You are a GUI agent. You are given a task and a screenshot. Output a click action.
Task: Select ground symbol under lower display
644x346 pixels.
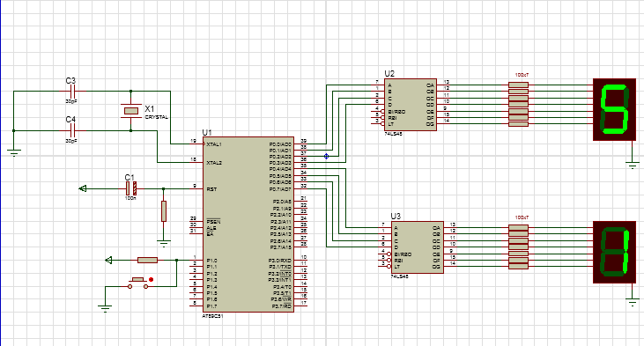[633, 303]
